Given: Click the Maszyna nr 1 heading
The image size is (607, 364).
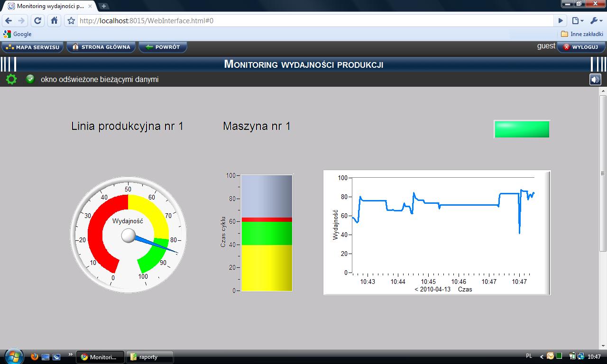Looking at the screenshot, I should point(257,126).
